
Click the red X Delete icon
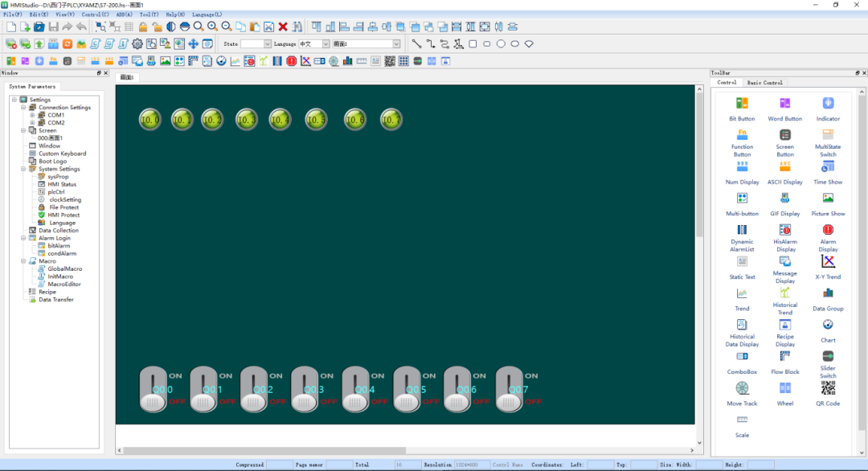tap(283, 27)
